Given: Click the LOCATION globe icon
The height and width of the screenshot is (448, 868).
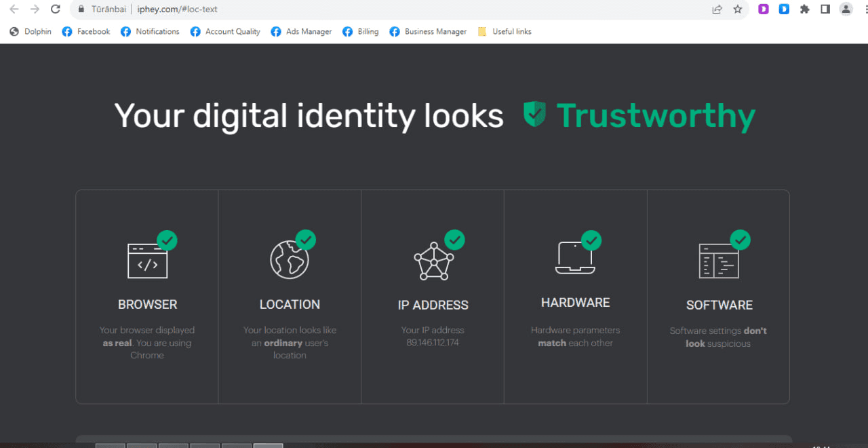Looking at the screenshot, I should click(x=290, y=259).
